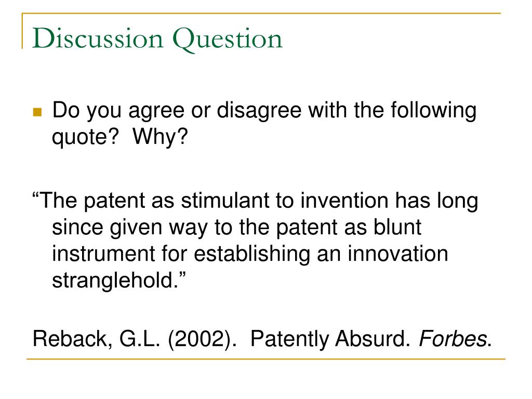The height and width of the screenshot is (399, 532).
Task: Click the author name 'Reback, G.L.'
Action: (x=96, y=339)
